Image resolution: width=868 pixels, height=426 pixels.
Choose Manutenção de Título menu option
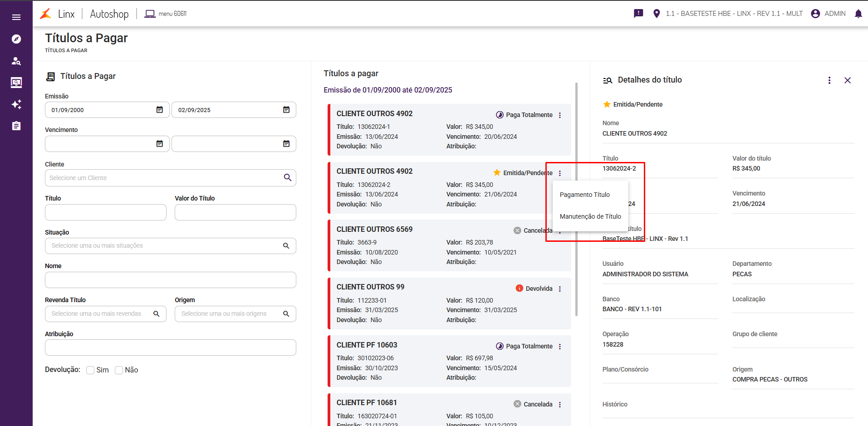click(x=590, y=216)
